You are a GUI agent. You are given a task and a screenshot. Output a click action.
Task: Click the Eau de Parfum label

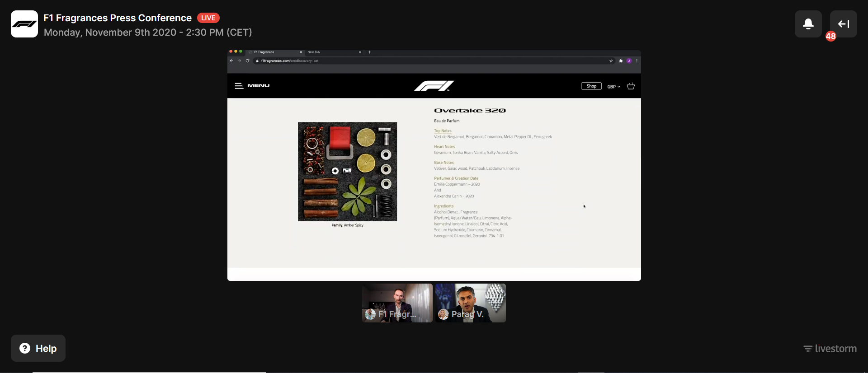pyautogui.click(x=447, y=121)
